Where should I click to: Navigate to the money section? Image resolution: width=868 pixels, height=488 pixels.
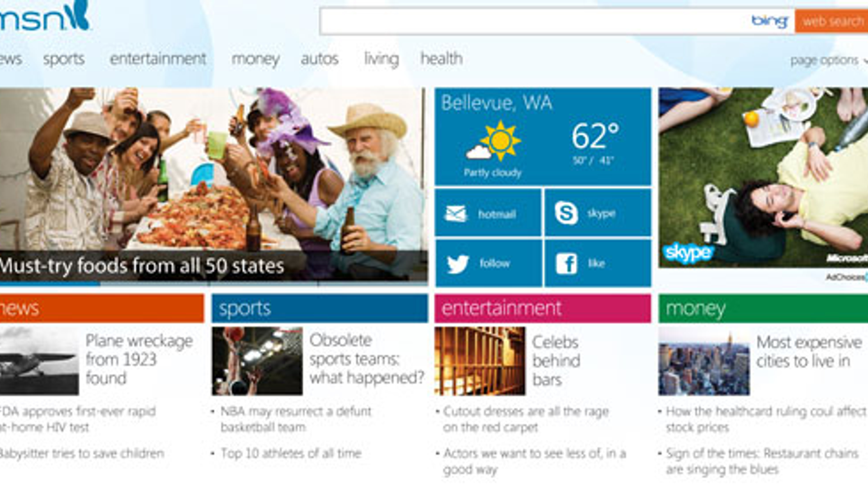[x=256, y=59]
